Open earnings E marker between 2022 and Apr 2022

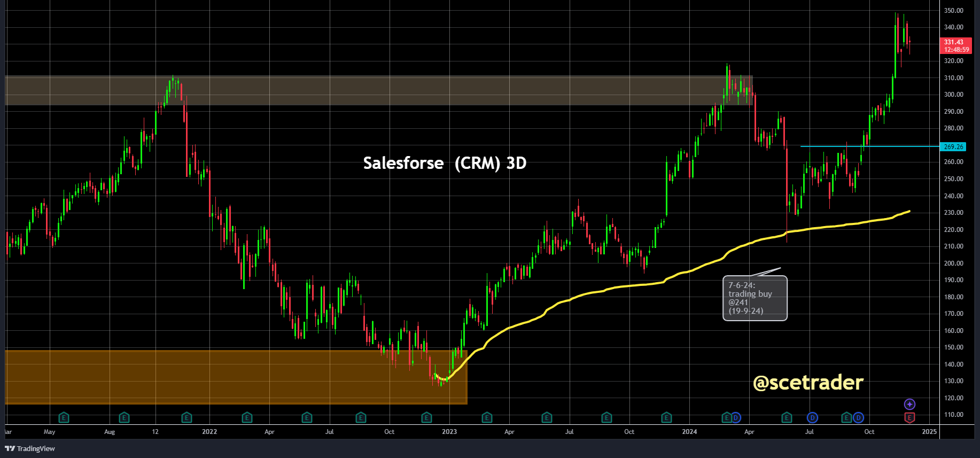(x=247, y=417)
